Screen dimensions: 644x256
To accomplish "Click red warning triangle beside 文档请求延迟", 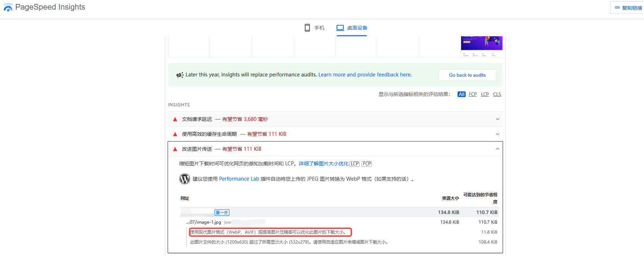I will 175,119.
